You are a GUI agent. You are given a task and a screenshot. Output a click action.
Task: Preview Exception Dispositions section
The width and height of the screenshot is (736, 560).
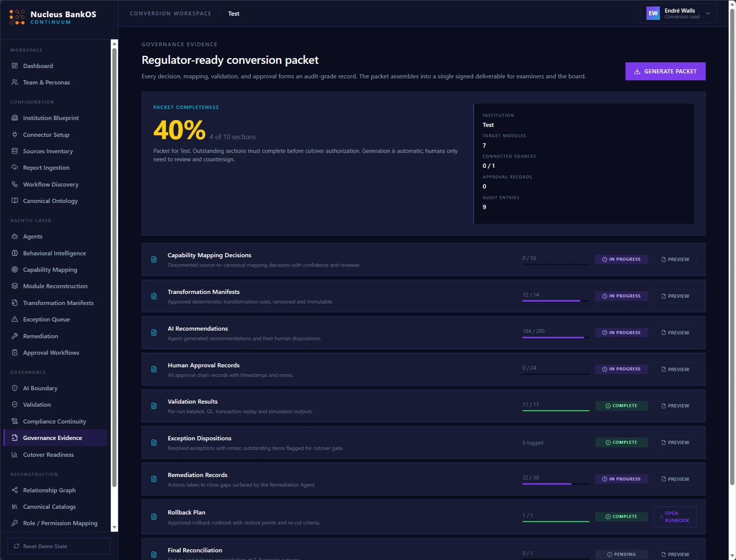click(x=675, y=442)
